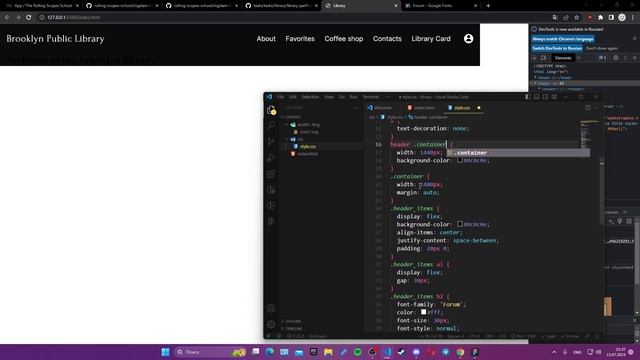This screenshot has height=360, width=640.
Task: Click Switch DevTools to Russian button
Action: tap(557, 48)
